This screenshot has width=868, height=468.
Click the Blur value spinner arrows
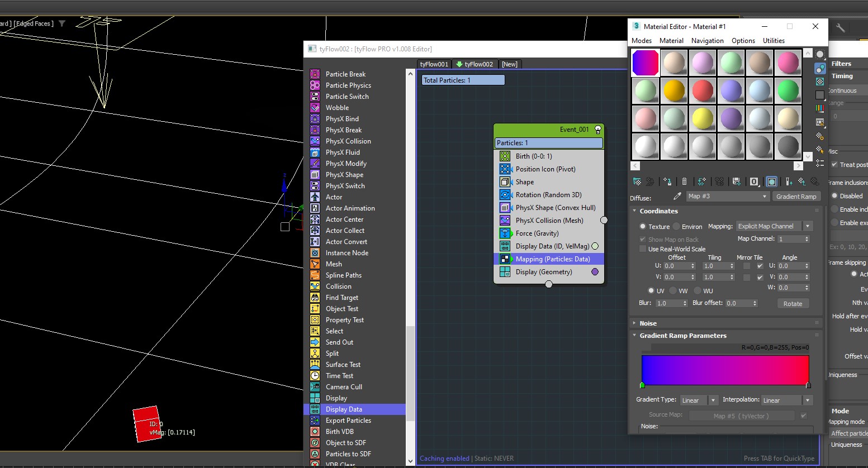click(x=685, y=303)
